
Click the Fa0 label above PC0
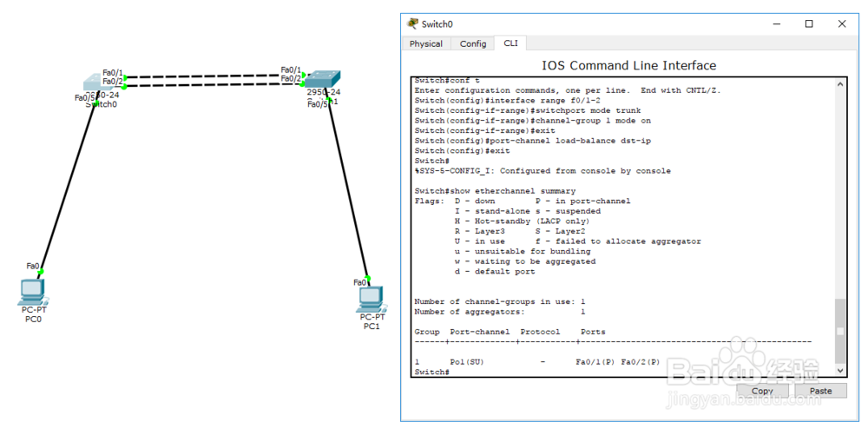click(33, 267)
